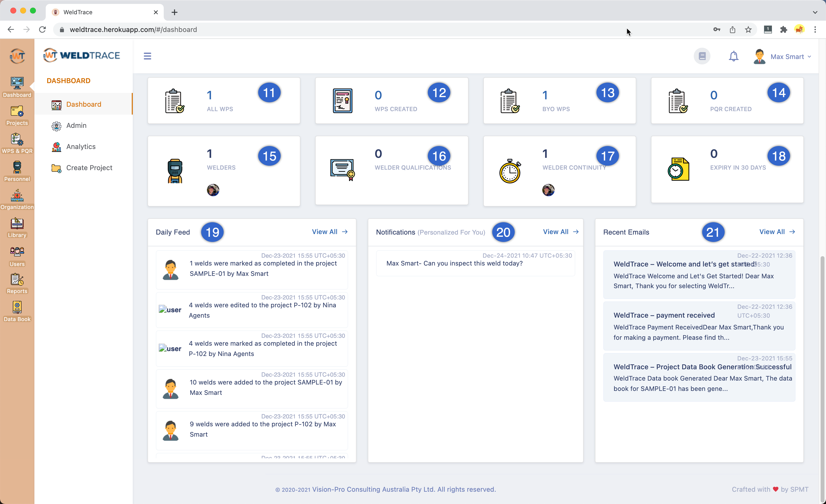826x504 pixels.
Task: Click the Welders helmet icon
Action: coord(175,171)
